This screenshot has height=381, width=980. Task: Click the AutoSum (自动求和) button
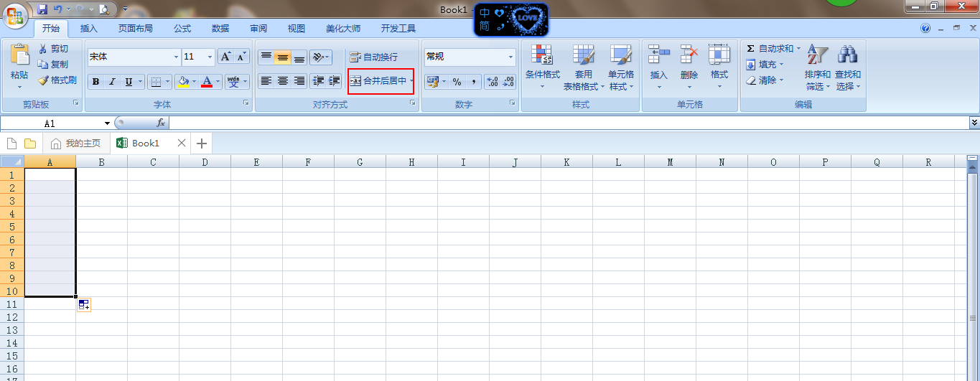772,49
